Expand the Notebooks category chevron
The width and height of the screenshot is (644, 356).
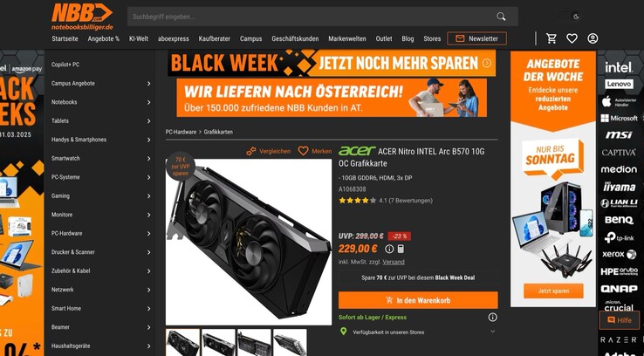pyautogui.click(x=148, y=102)
